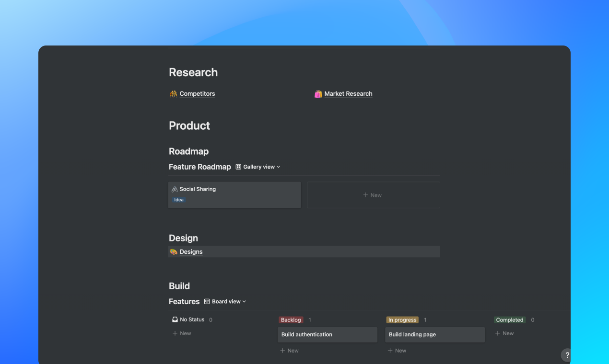This screenshot has width=609, height=364.
Task: Click the red Backlog status label
Action: pyautogui.click(x=291, y=319)
